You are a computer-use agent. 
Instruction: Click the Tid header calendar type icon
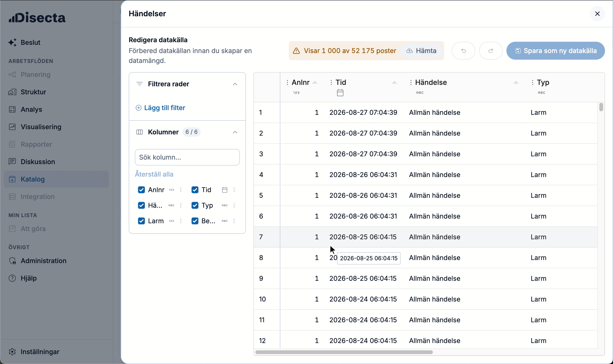[340, 93]
